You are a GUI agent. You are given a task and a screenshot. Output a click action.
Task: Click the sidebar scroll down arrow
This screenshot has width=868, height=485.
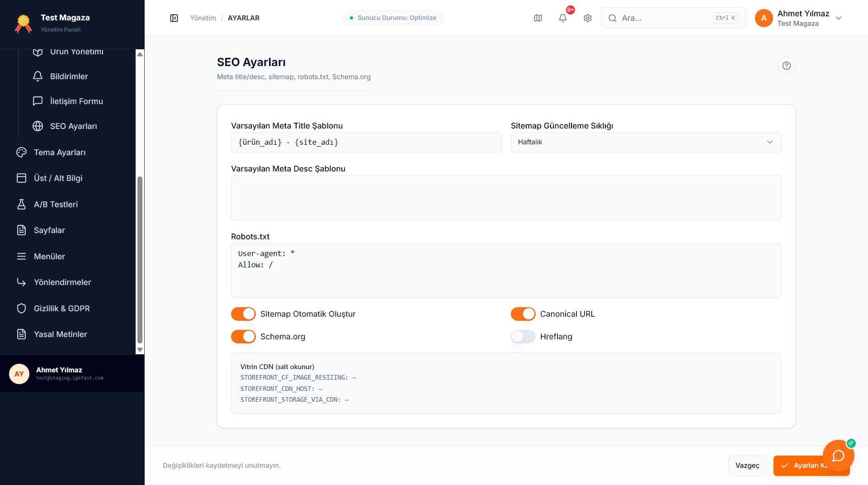pos(140,350)
